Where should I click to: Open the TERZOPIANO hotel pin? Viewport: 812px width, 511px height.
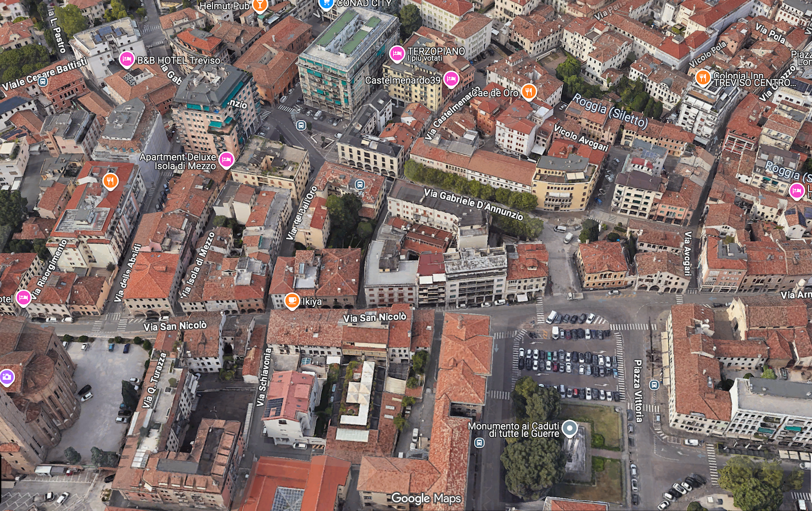click(397, 53)
